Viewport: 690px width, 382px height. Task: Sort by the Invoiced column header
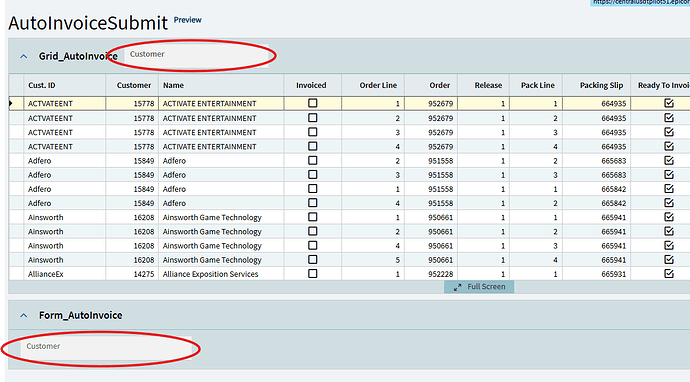(311, 85)
